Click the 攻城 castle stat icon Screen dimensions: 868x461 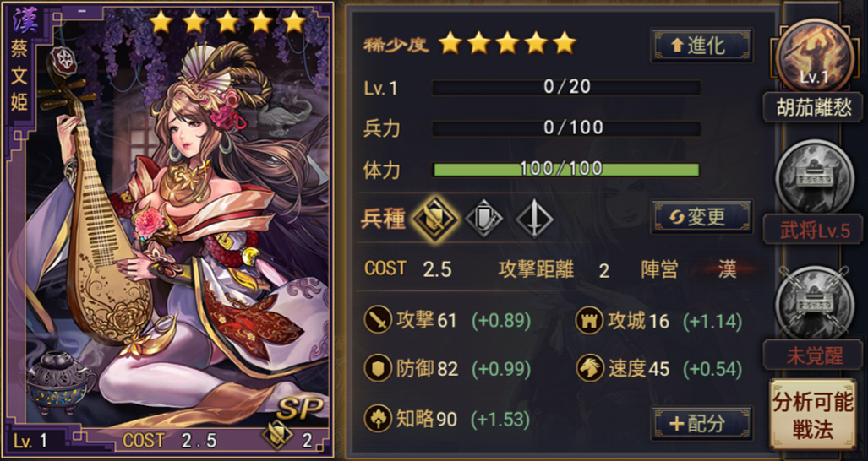pos(589,321)
